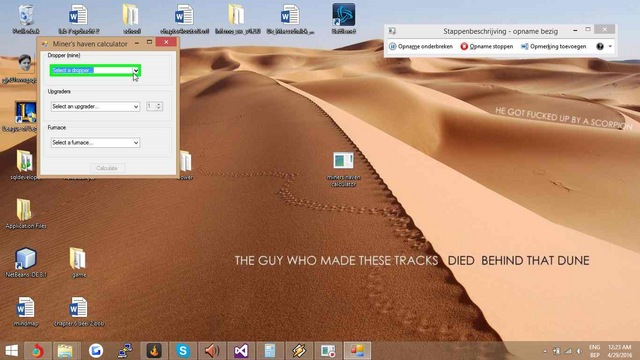This screenshot has width=640, height=360.
Task: Click the network signal tray icon
Action: (568, 351)
